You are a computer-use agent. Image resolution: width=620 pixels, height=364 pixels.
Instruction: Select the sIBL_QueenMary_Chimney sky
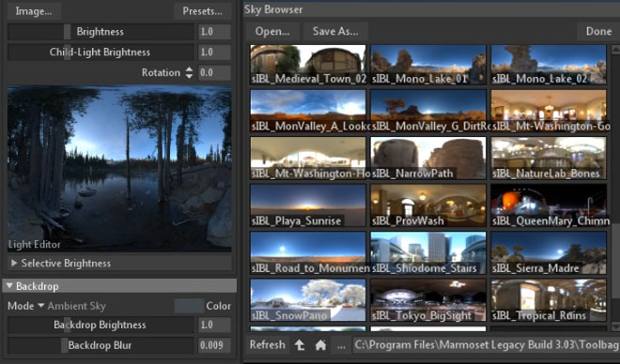pos(549,205)
